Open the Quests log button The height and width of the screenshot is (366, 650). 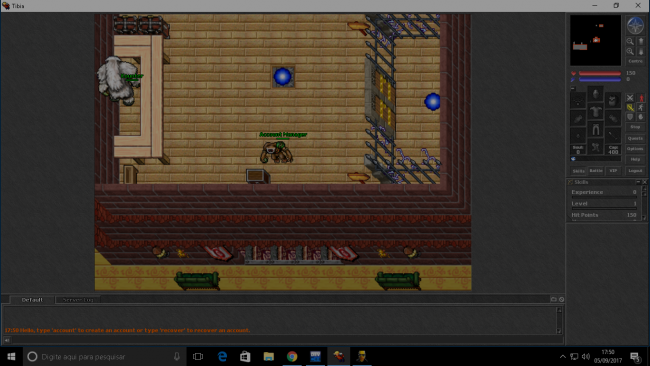click(x=635, y=138)
